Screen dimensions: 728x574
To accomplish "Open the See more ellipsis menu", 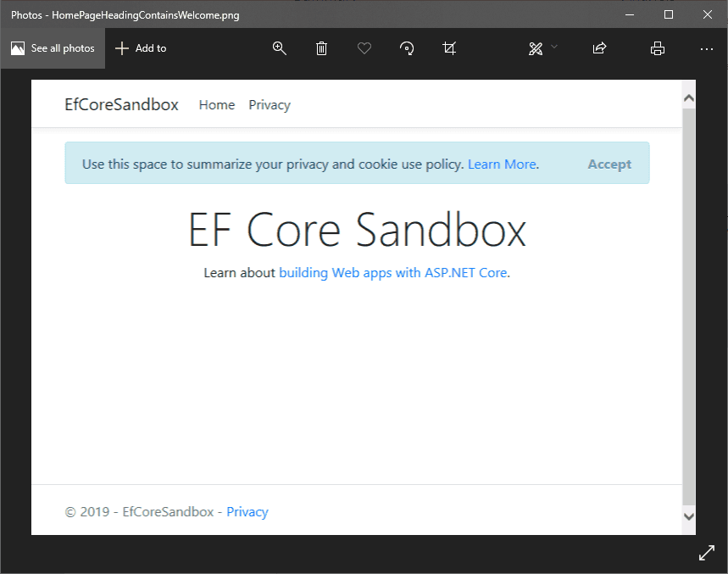I will (x=707, y=48).
